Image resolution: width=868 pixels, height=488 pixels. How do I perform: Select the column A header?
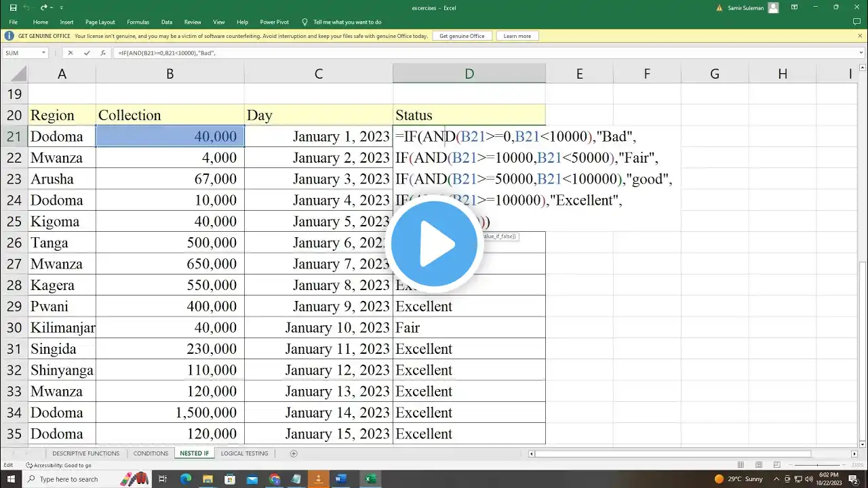point(62,74)
